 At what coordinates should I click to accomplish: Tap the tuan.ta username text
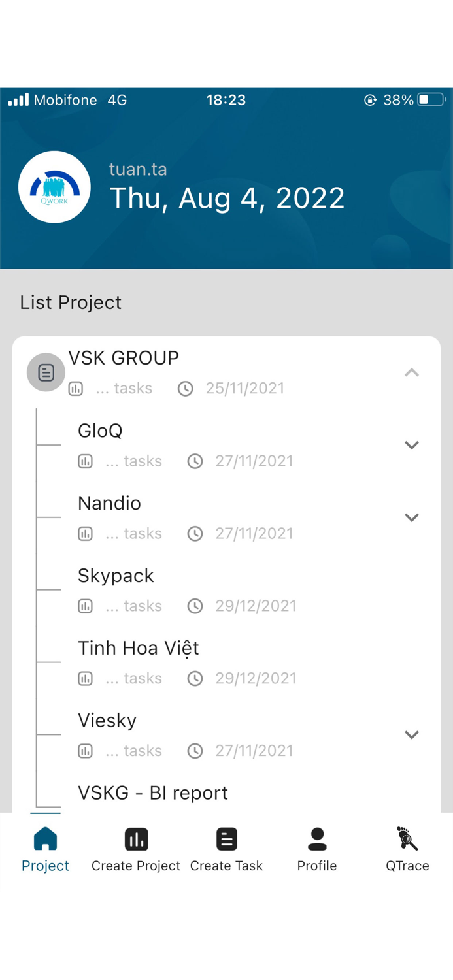(x=138, y=170)
